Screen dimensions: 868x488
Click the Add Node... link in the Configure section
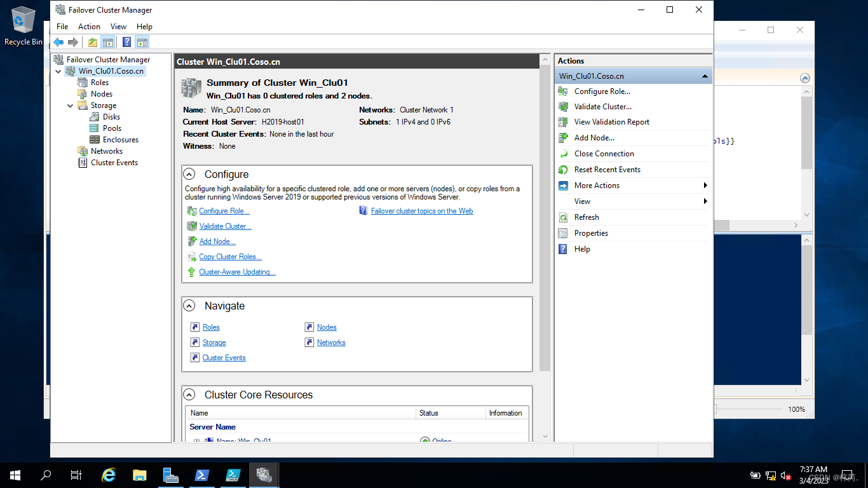tap(217, 241)
